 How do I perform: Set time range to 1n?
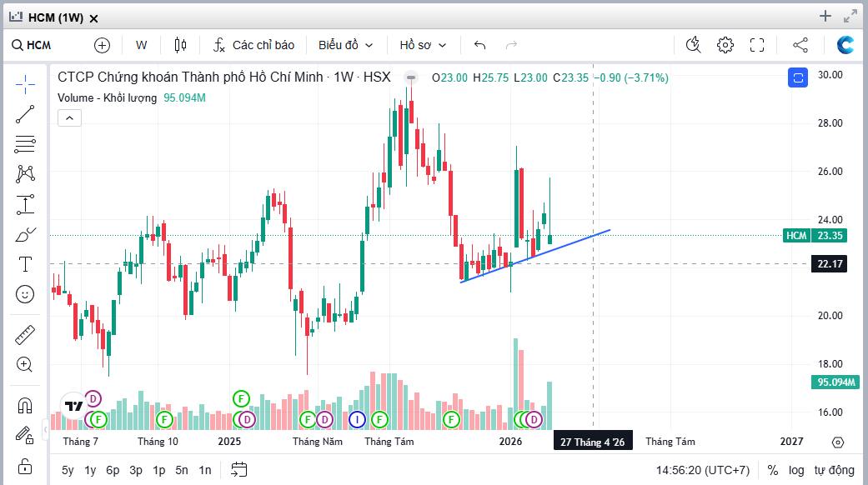click(x=205, y=470)
